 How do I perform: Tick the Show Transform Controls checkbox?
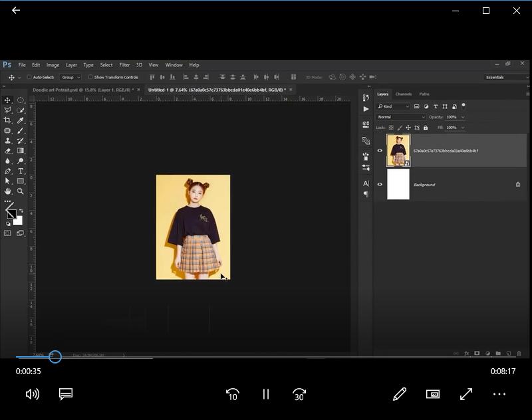90,77
